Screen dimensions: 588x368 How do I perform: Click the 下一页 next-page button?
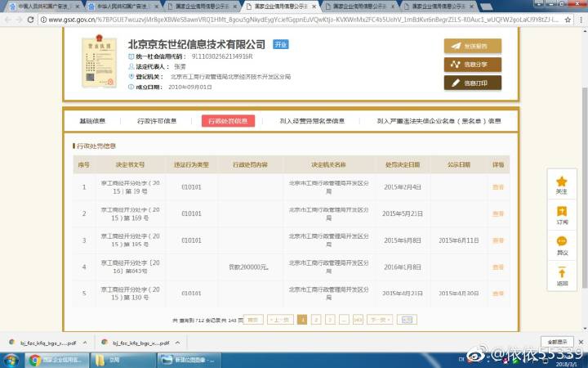[x=380, y=320]
